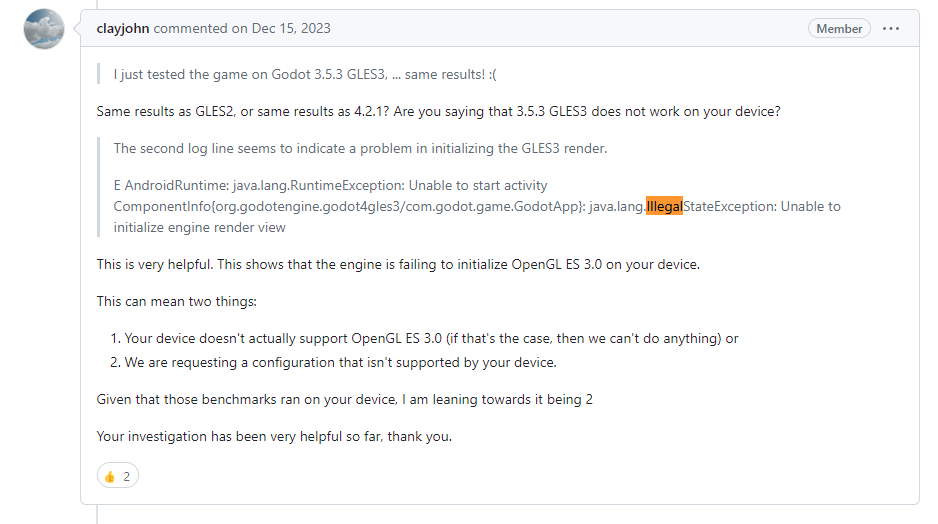Open the clayjohn username link
Screen dimensions: 938x524
pos(123,28)
